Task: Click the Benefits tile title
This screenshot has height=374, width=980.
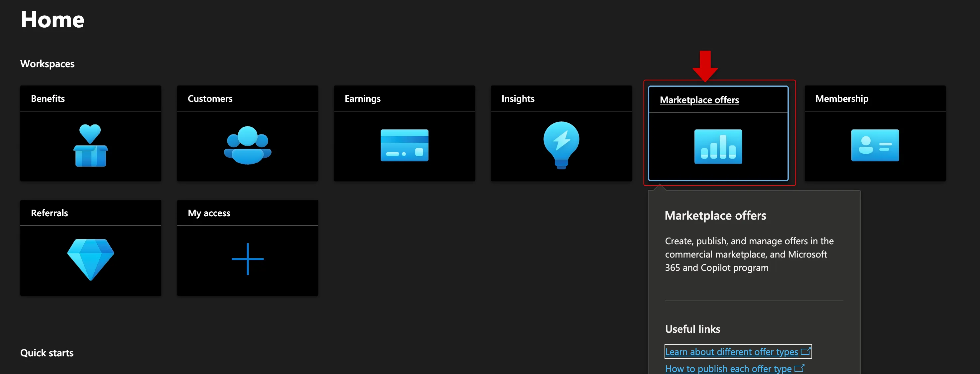Action: click(48, 98)
